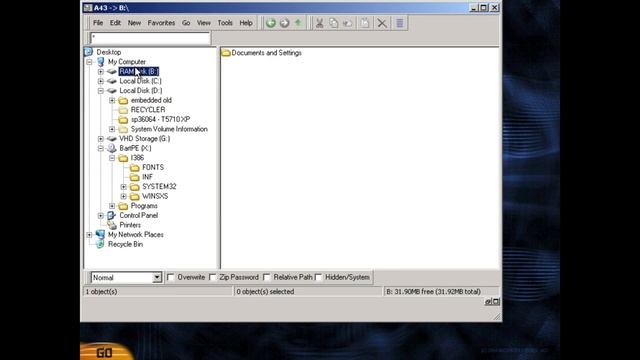Click the Delete X toolbar icon
The height and width of the screenshot is (360, 640).
pyautogui.click(x=382, y=23)
